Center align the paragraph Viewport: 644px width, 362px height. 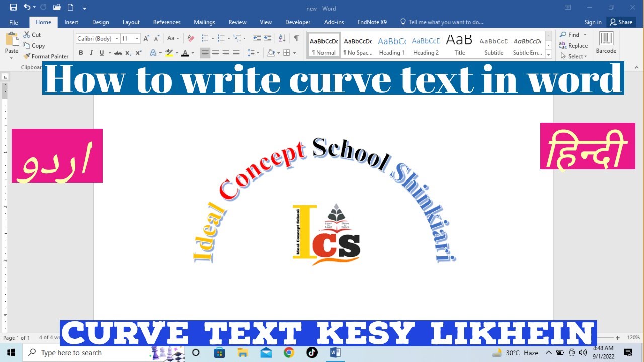click(x=215, y=53)
